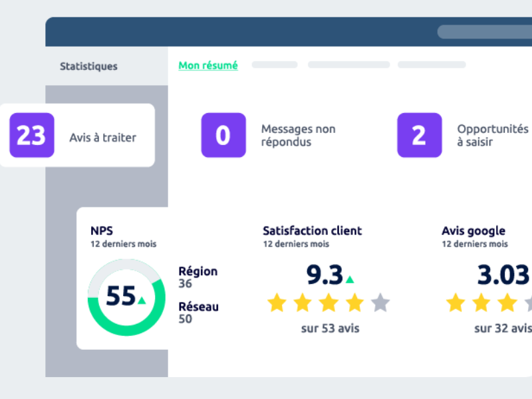This screenshot has width=532, height=399.
Task: Click the purple 2 Opportunités badge
Action: pos(419,135)
